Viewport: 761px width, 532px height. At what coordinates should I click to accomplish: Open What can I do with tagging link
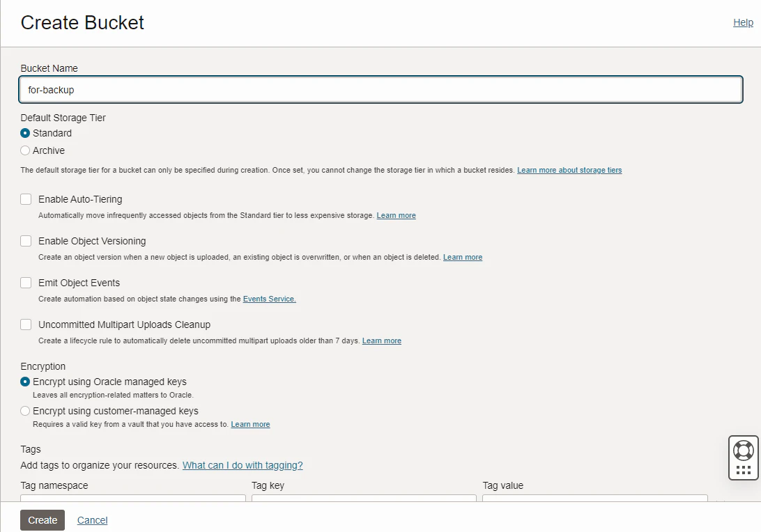[x=243, y=465]
